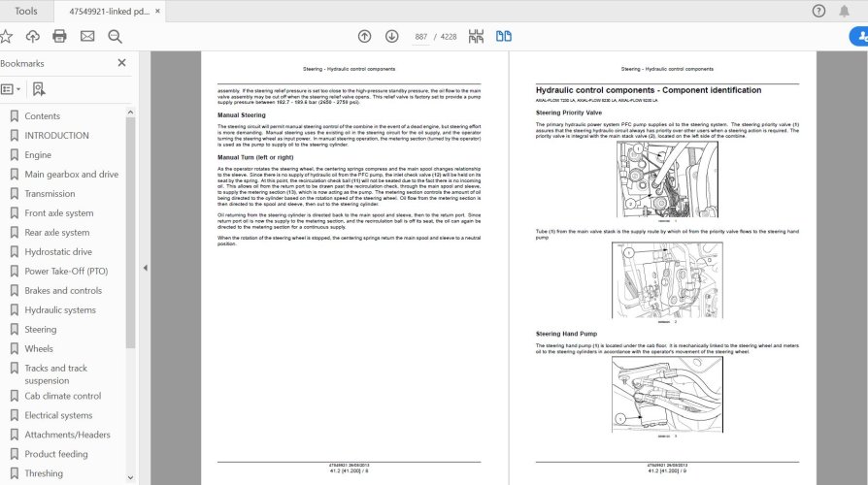Click bookmark icon beside Transmission

15,194
